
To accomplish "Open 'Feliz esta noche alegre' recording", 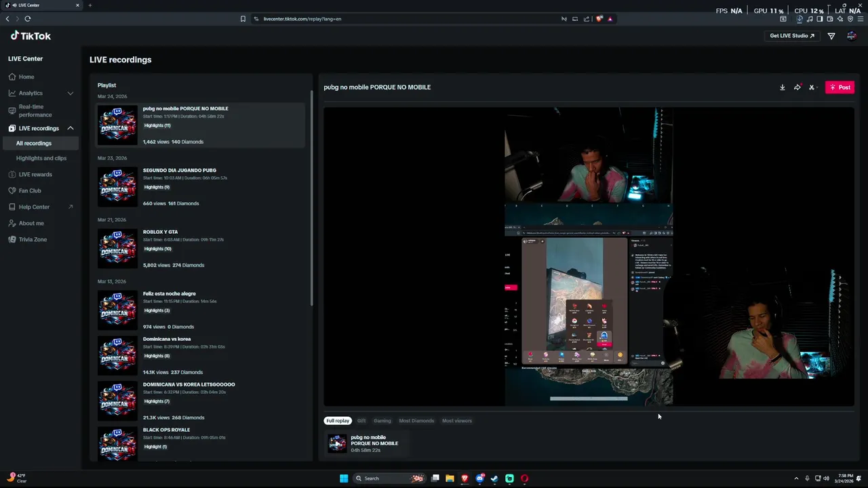I will 201,310.
